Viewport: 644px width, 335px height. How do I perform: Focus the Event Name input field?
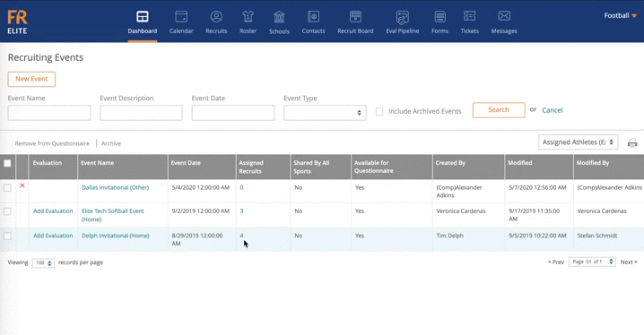48,113
